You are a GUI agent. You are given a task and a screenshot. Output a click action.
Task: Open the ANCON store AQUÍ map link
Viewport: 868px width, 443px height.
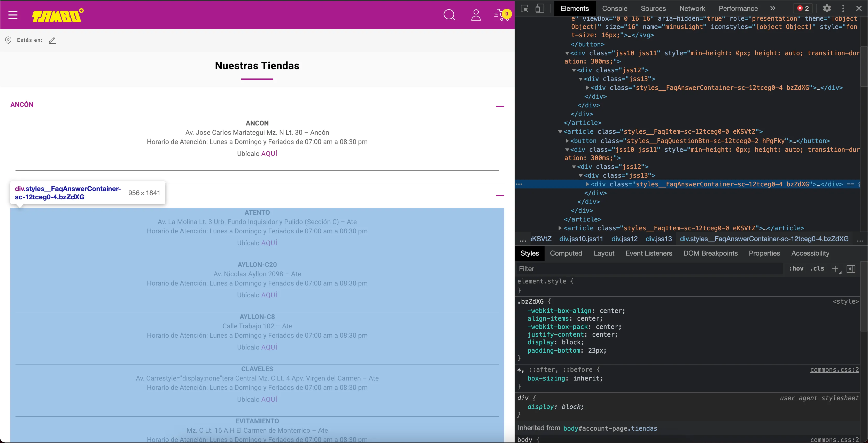[x=269, y=154]
